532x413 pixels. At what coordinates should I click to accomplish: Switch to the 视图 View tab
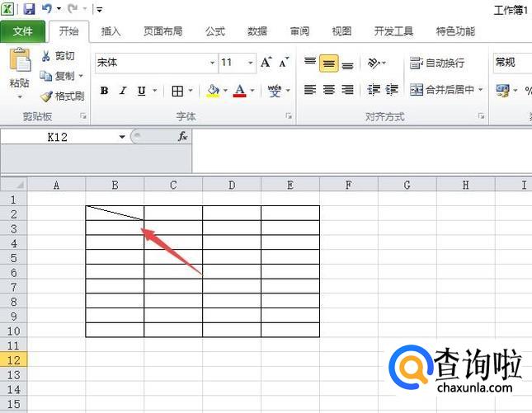(x=341, y=31)
